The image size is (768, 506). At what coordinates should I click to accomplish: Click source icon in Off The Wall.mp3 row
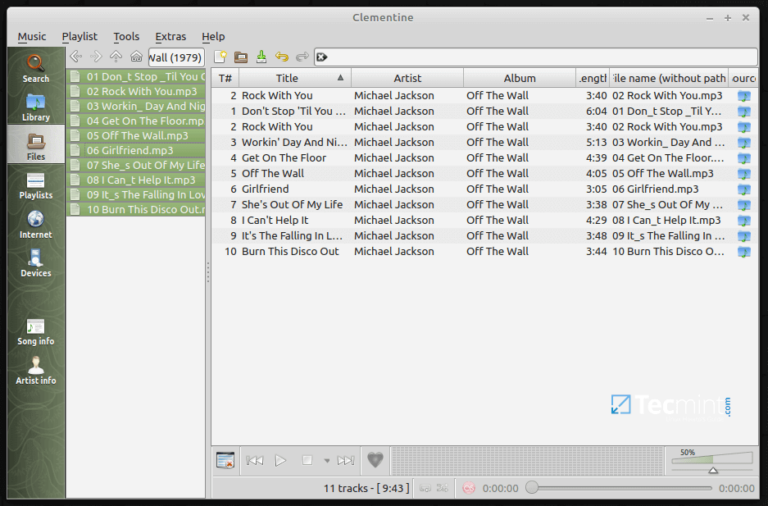click(x=744, y=174)
